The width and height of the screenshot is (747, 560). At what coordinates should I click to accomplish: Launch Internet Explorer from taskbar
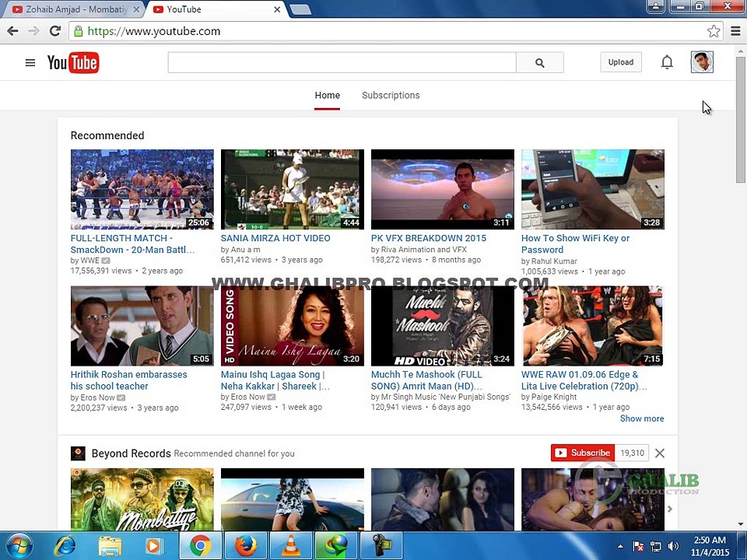65,546
